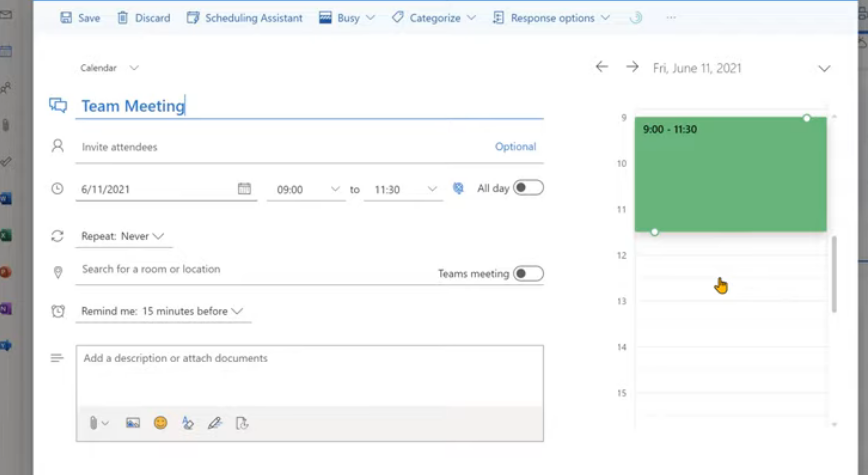868x475 pixels.
Task: Click the chat bubbles icon beside the title
Action: pos(58,105)
